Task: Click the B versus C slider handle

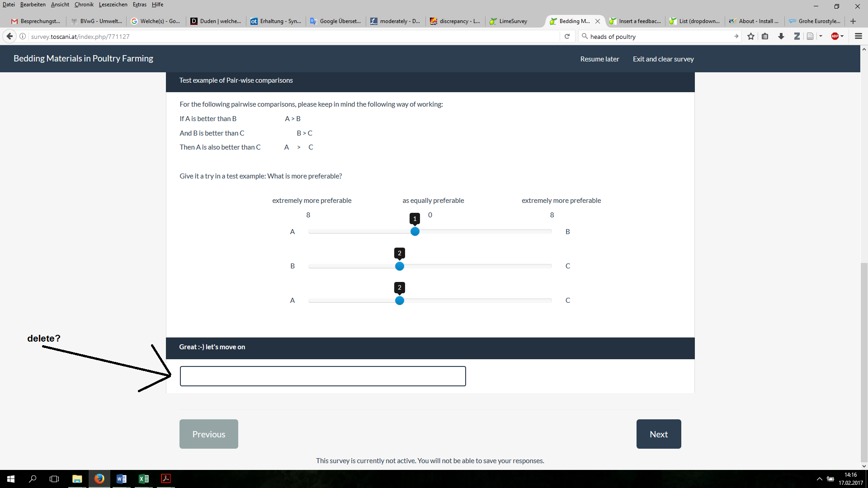Action: point(399,266)
